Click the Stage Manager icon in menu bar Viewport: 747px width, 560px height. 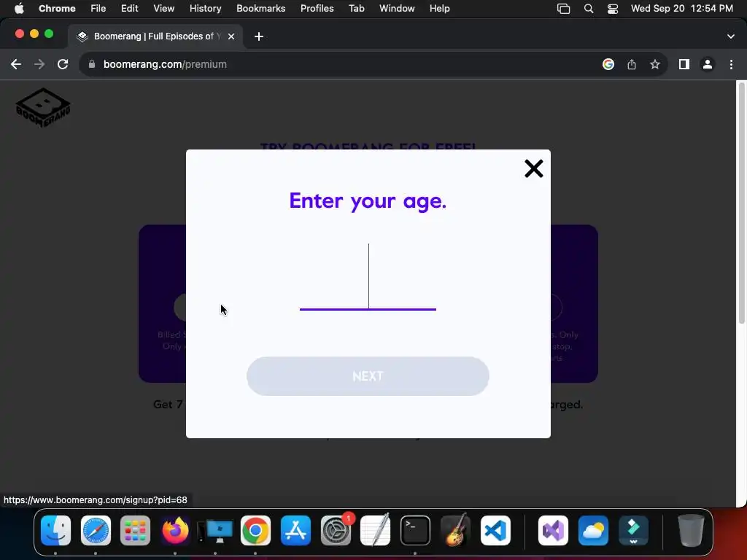click(564, 9)
